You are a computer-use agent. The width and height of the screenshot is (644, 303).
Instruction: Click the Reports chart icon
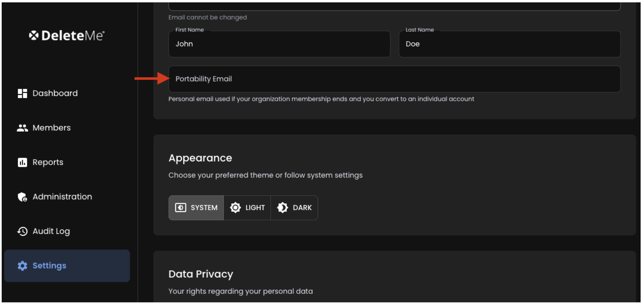(22, 162)
